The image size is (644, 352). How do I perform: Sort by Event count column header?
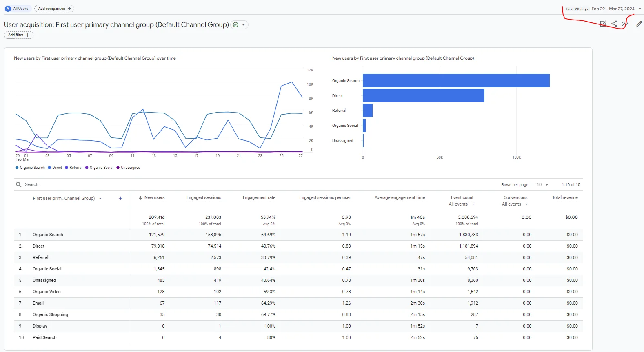click(462, 198)
